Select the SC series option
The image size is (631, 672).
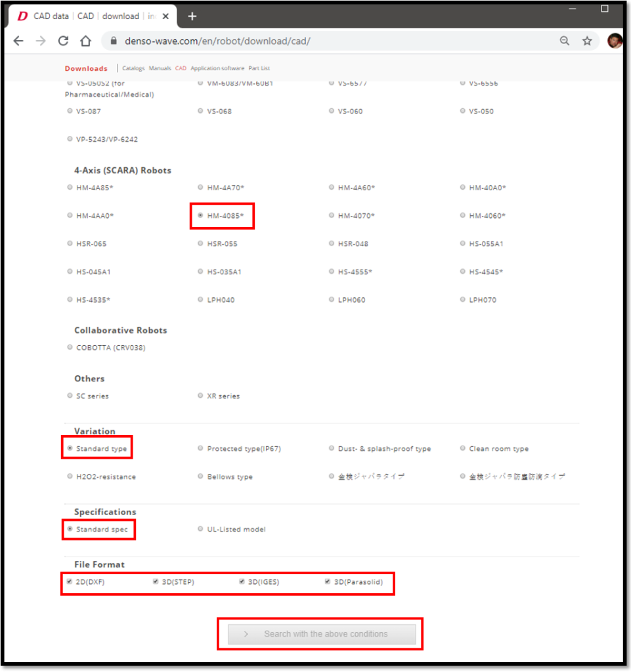tap(70, 396)
